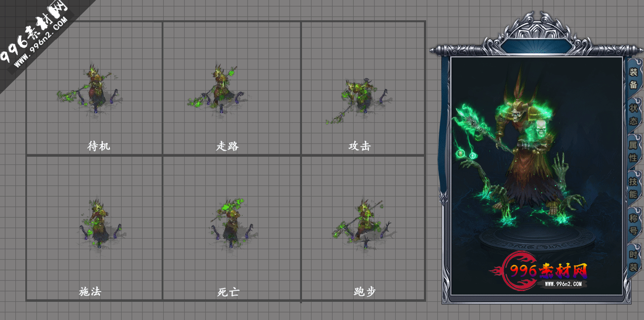Click the 攻击 attack animation sprite
The width and height of the screenshot is (644, 320).
tap(359, 101)
